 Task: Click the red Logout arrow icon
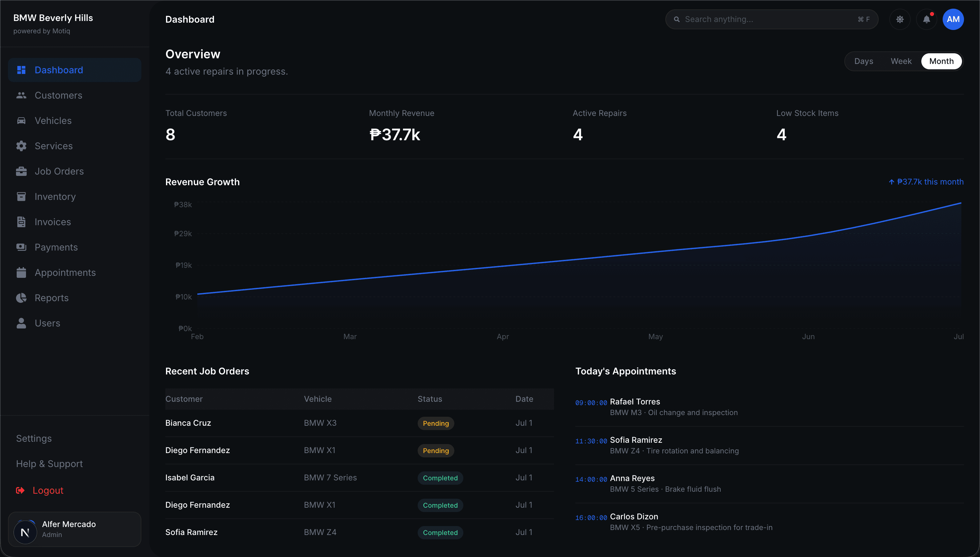[20, 490]
